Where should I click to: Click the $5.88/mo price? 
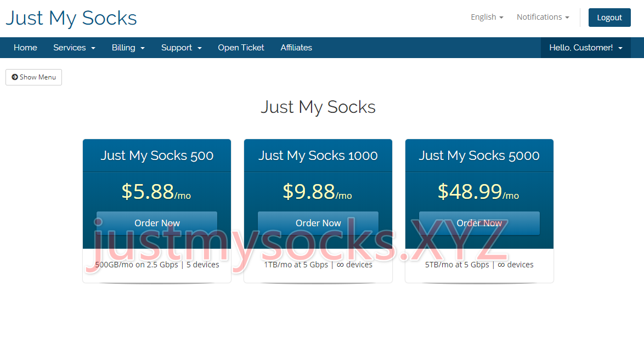pyautogui.click(x=156, y=192)
